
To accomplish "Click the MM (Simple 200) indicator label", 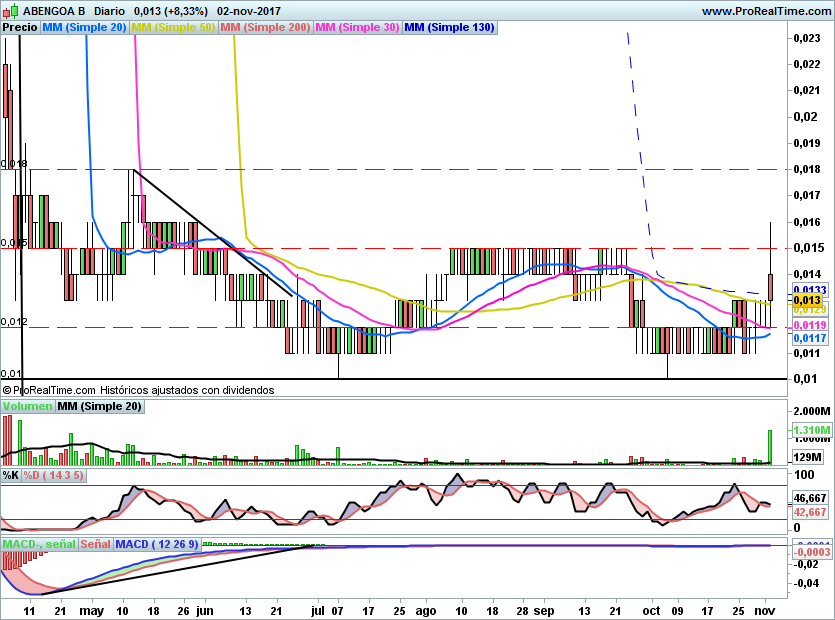I will tap(264, 28).
